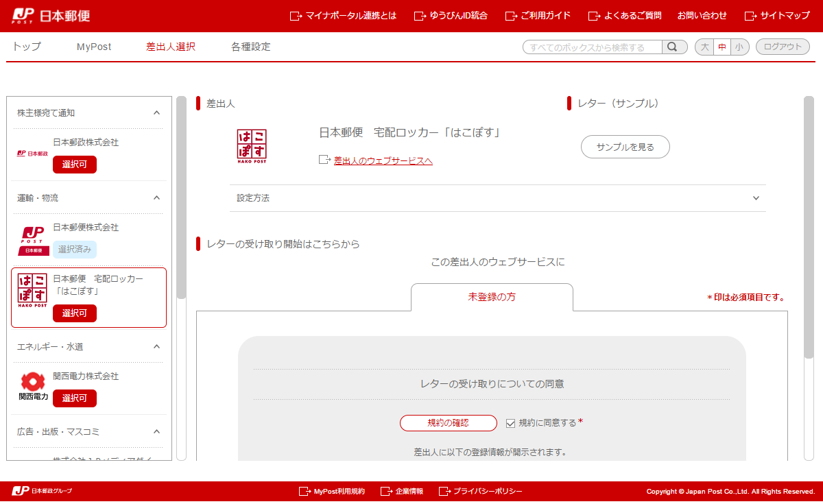
Task: Click large はこぽす logo in sender panel
Action: tap(252, 146)
